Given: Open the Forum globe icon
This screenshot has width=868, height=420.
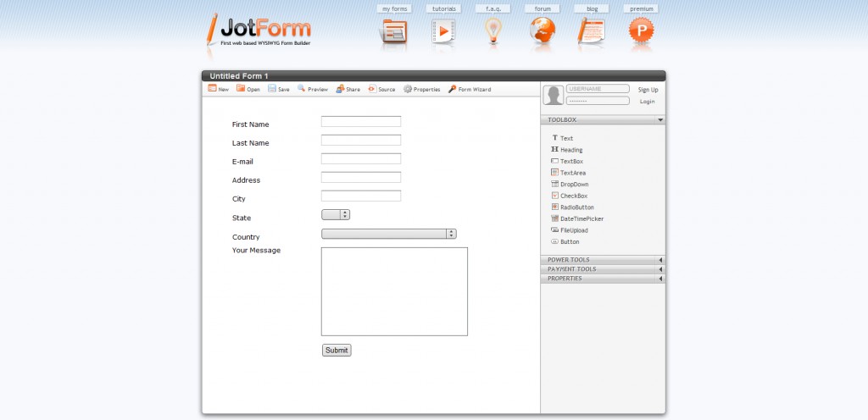Looking at the screenshot, I should (x=542, y=30).
